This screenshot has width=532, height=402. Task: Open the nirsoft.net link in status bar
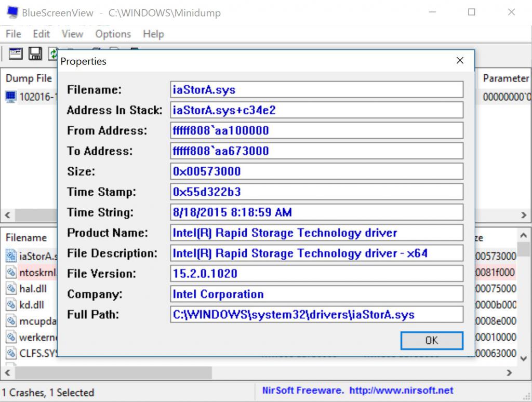click(x=401, y=391)
